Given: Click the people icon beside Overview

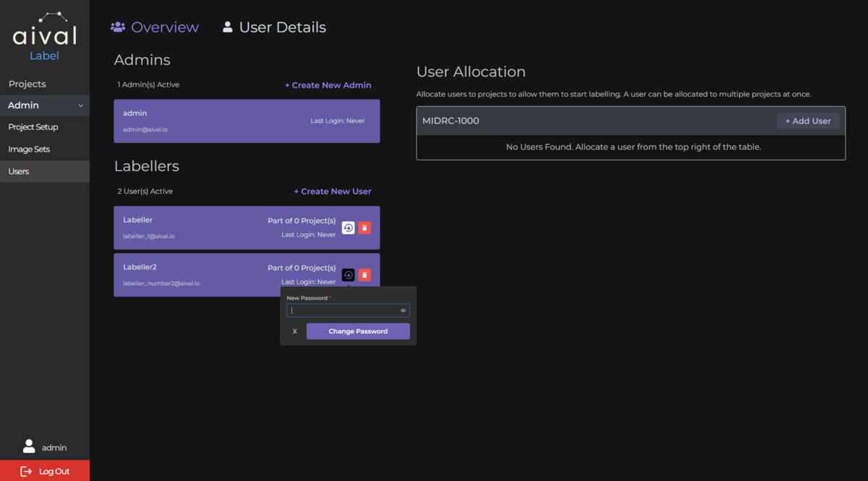Looking at the screenshot, I should click(117, 27).
